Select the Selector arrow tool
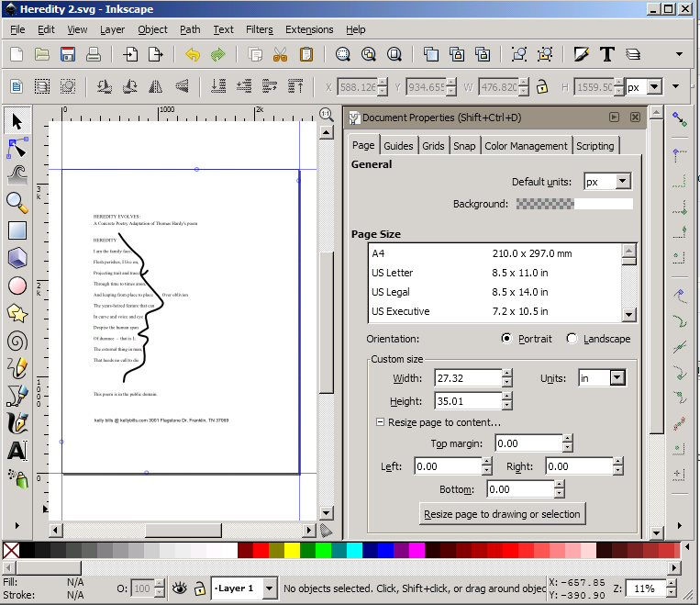This screenshot has height=605, width=700. [17, 120]
